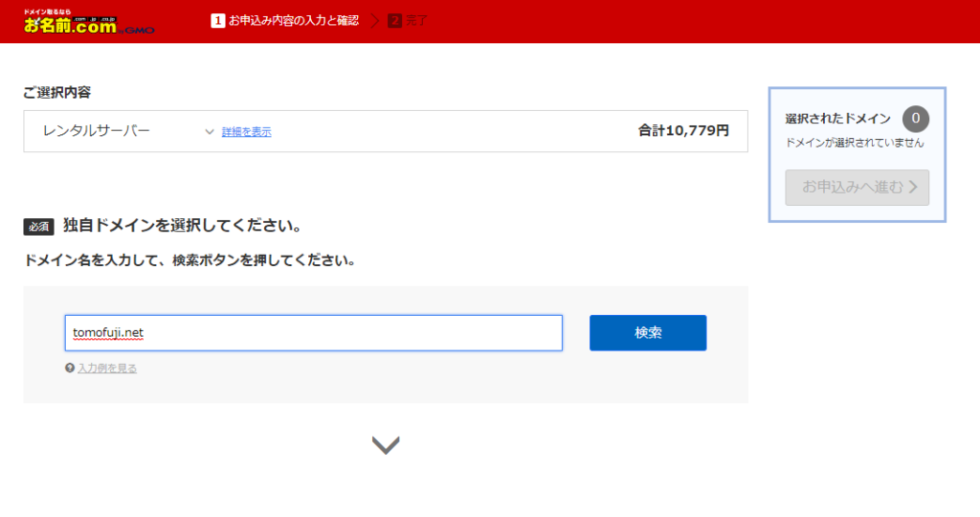Click the お申込みへ進む button
Viewport: 980px width, 517px height.
[857, 188]
